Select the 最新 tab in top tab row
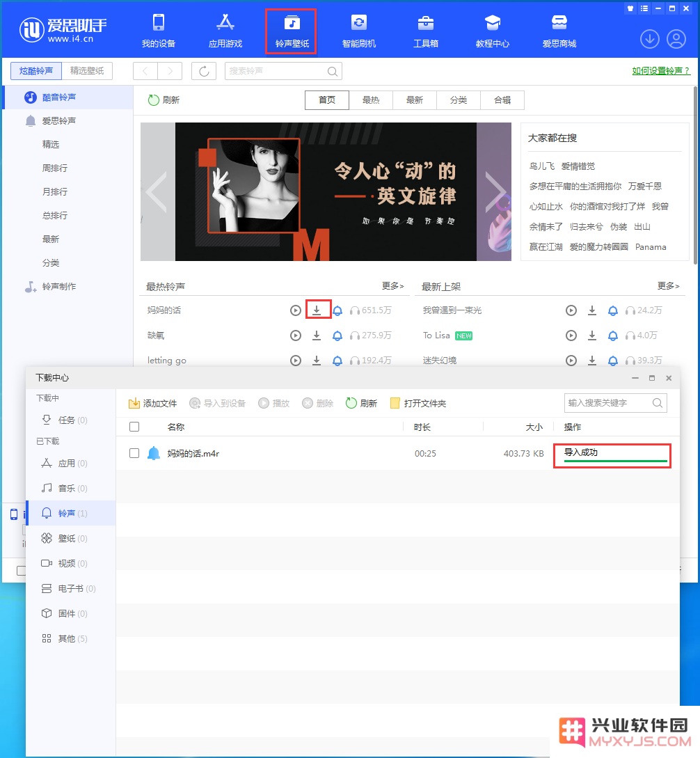This screenshot has height=758, width=700. click(x=415, y=100)
